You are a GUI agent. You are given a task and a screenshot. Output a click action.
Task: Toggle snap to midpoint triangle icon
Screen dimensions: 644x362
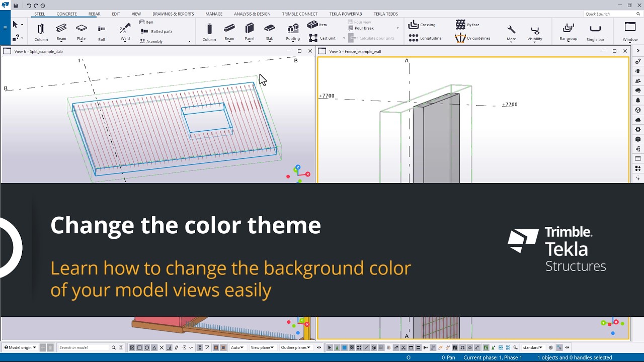pyautogui.click(x=154, y=347)
